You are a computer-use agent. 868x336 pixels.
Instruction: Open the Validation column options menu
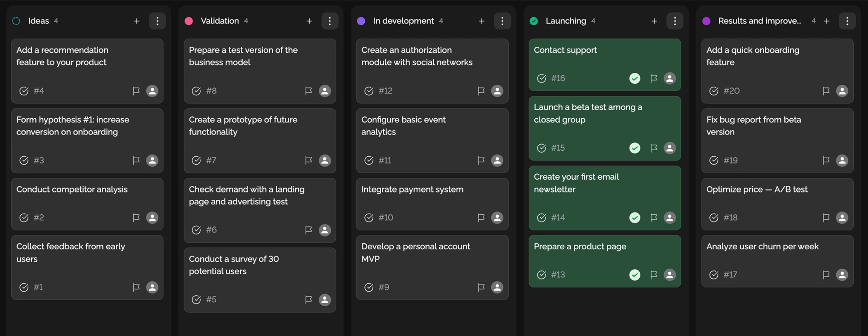(330, 21)
